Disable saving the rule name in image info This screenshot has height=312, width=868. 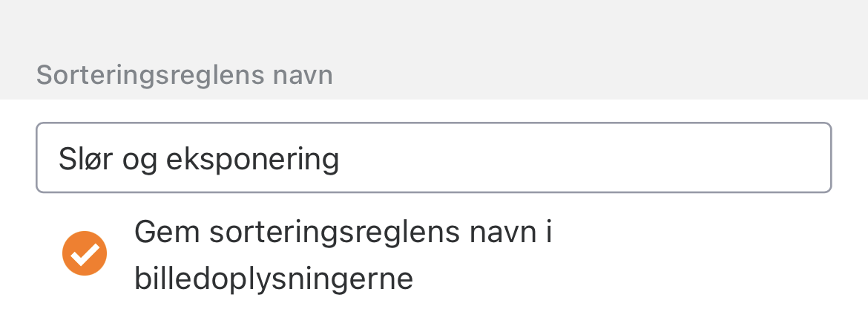[x=85, y=253]
